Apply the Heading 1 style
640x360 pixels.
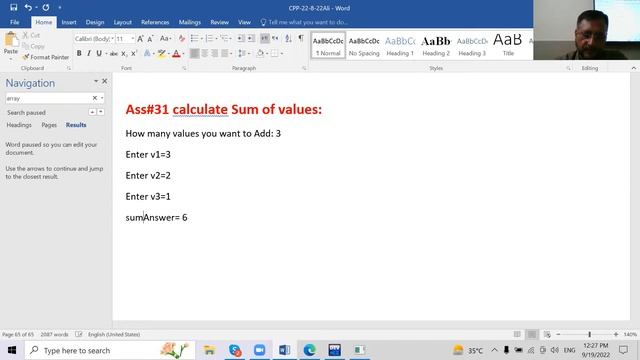[x=400, y=45]
